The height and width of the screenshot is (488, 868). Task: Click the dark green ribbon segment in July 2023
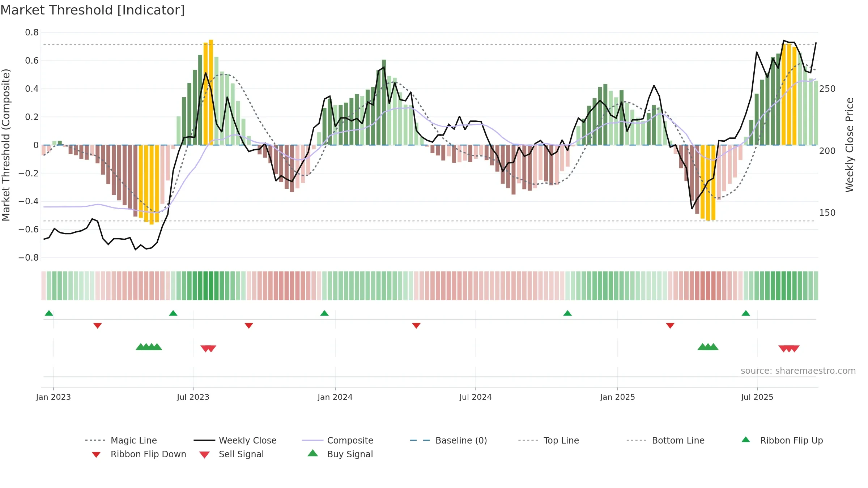208,286
